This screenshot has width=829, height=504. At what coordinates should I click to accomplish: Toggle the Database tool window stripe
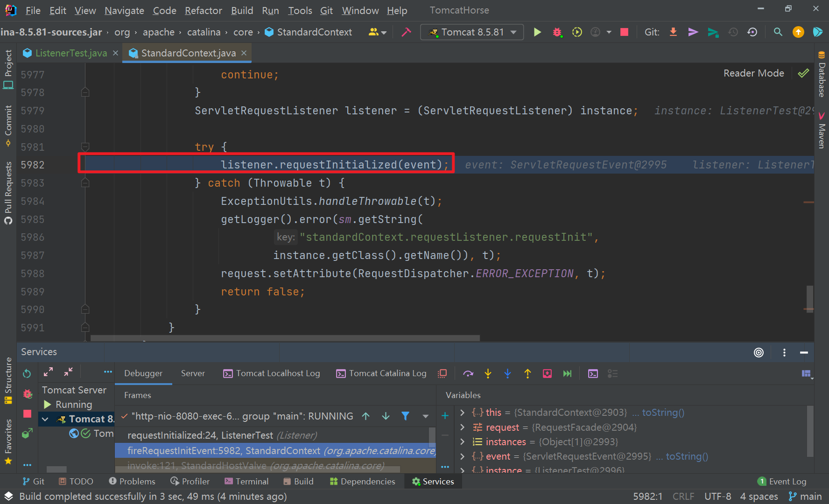[822, 75]
